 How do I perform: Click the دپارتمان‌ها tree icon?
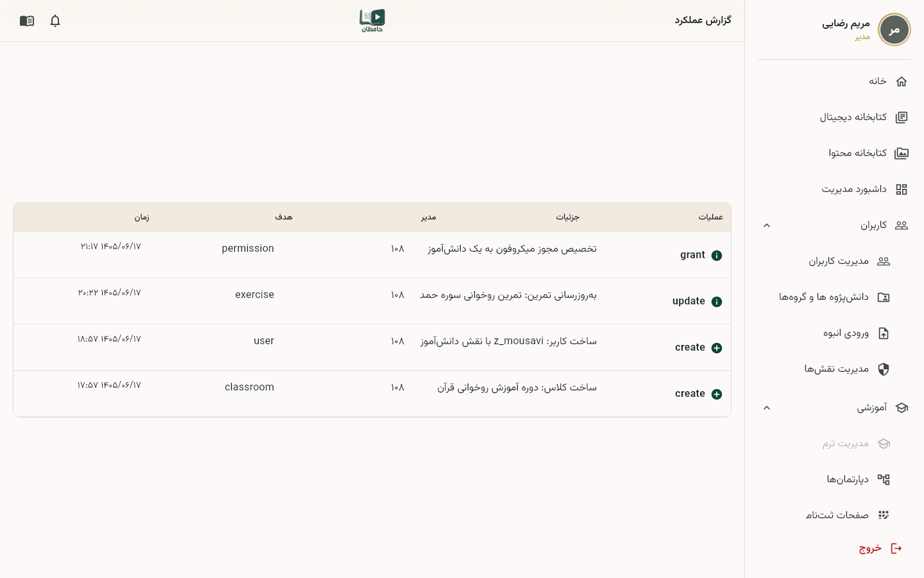[884, 479]
